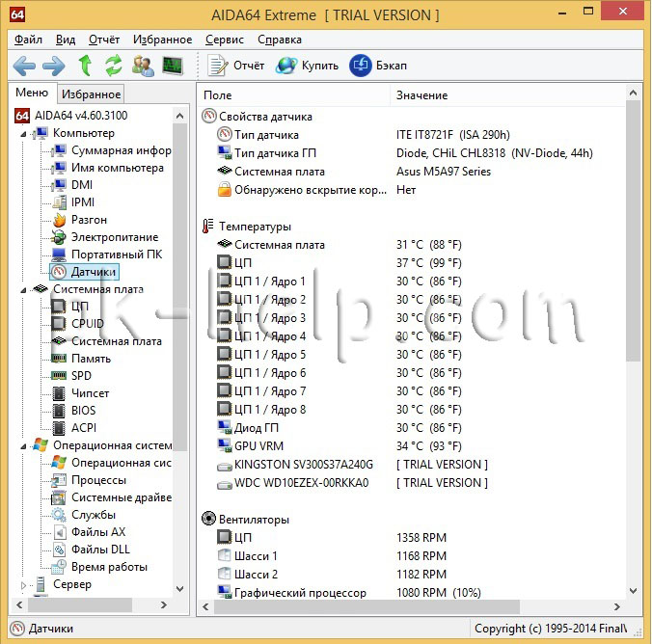Select the AIDA64 v4.60.3100 root node

tap(71, 116)
